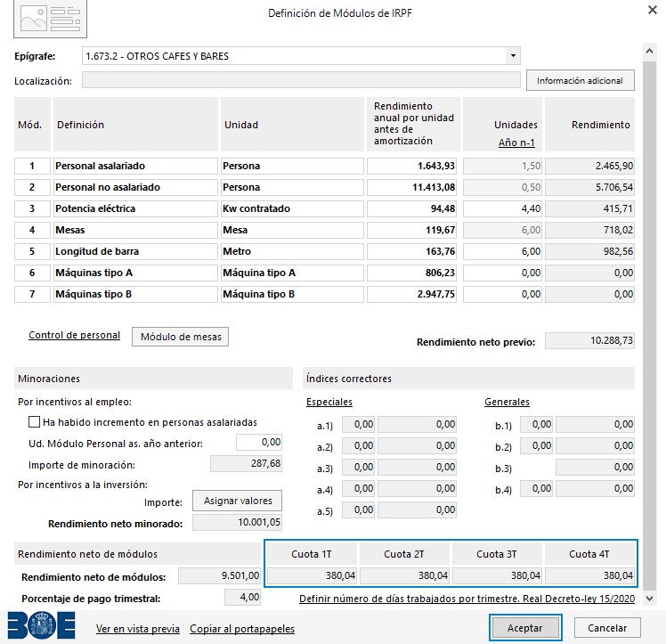Click Unidades field for Máquinas tipo B
The image size is (666, 644).
502,294
